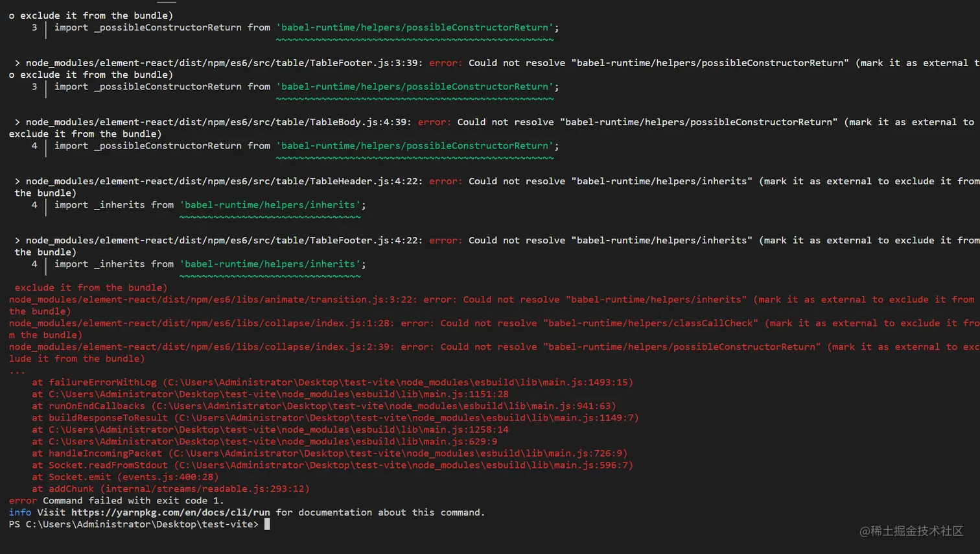Click the 'Command failed with exit code 1.' message
Viewport: 980px width, 554px height.
pyautogui.click(x=134, y=501)
